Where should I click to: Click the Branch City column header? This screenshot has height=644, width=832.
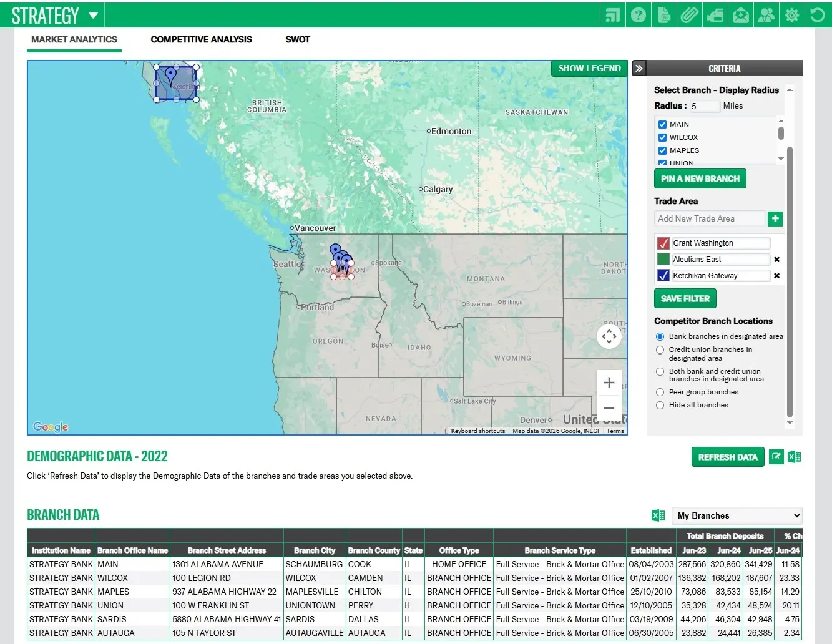click(x=315, y=550)
